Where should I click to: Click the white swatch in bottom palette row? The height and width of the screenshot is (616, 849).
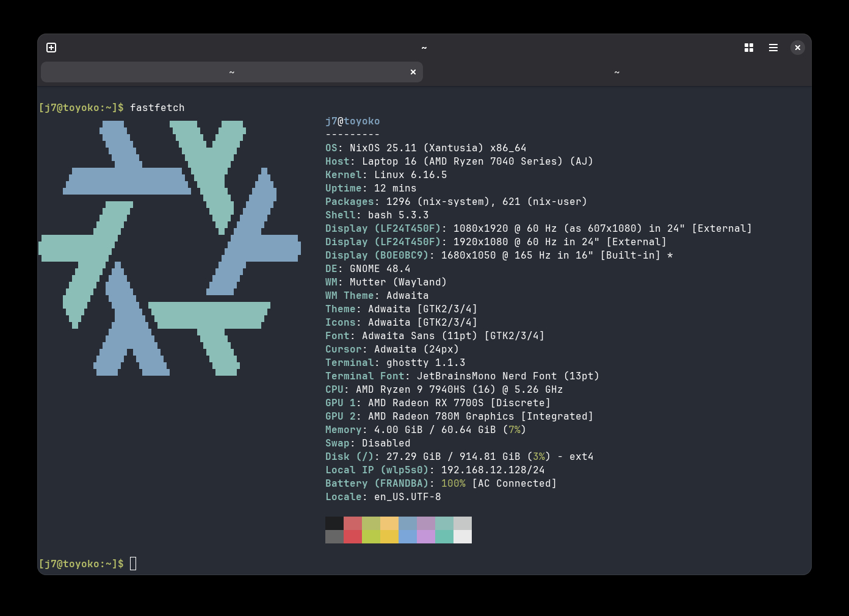coord(463,537)
